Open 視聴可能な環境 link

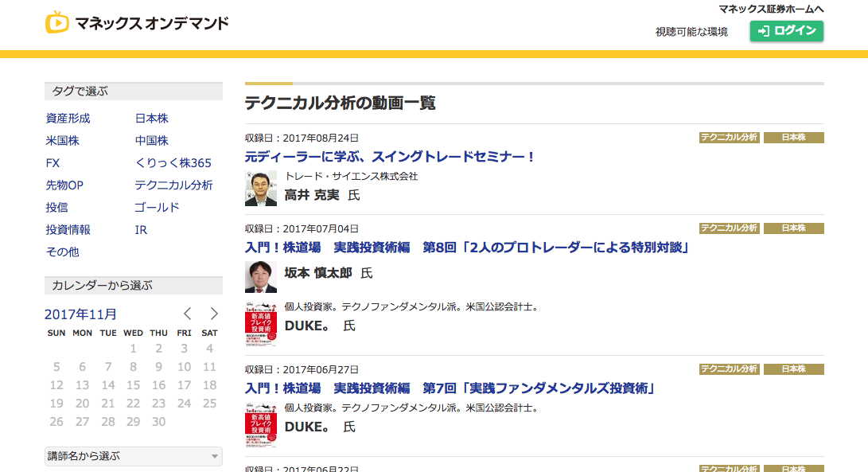click(x=691, y=32)
